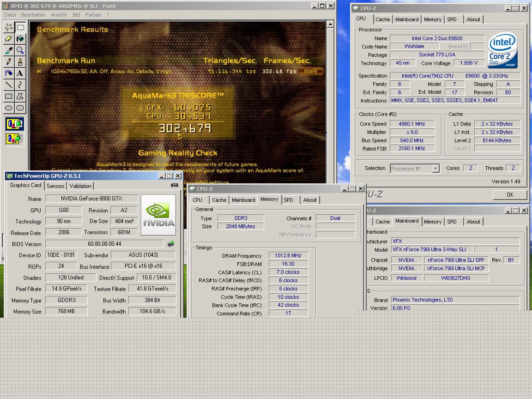Click the Bus Speed value 540.0 MHz
Screen dimensions: 532x399
[412, 140]
